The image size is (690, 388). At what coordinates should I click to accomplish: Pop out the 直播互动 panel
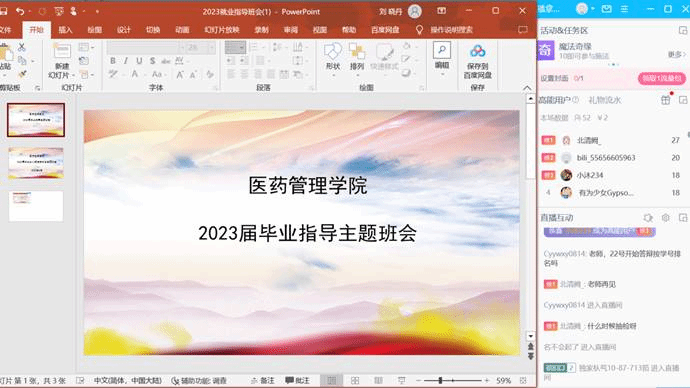tap(683, 218)
